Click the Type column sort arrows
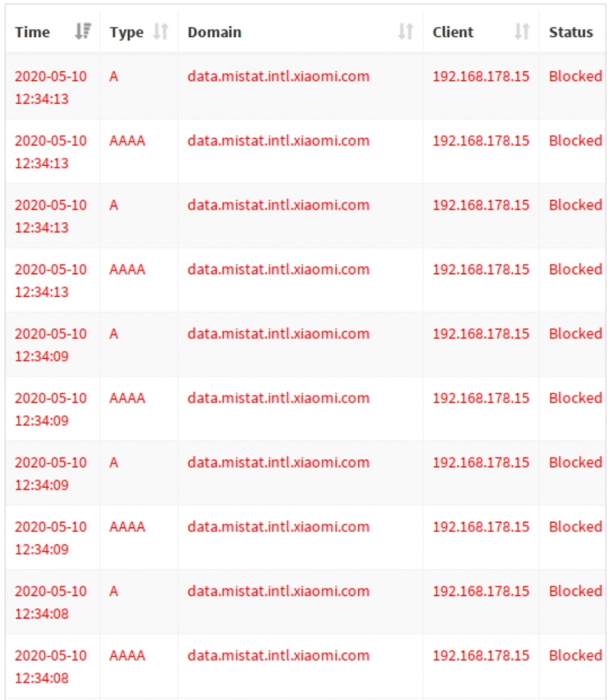 [161, 31]
